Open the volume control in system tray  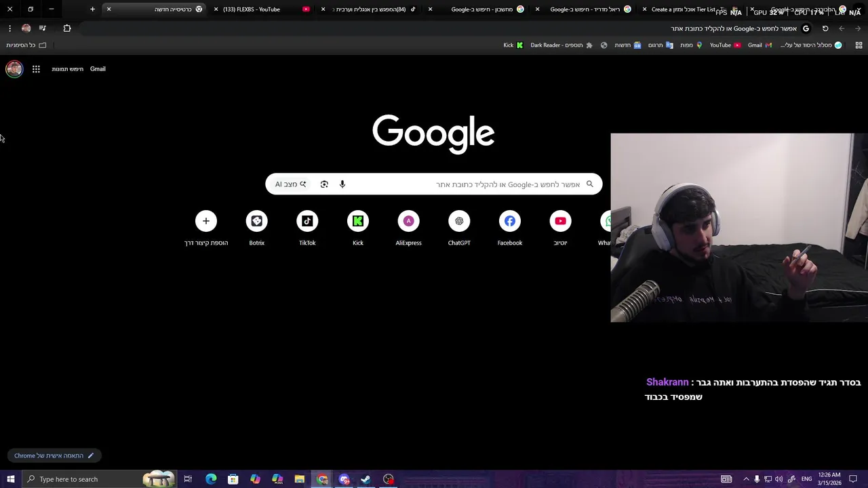pyautogui.click(x=778, y=479)
